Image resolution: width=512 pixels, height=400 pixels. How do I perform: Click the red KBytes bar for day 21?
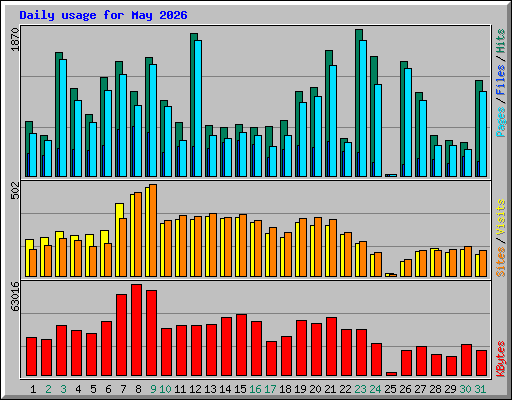pos(331,347)
